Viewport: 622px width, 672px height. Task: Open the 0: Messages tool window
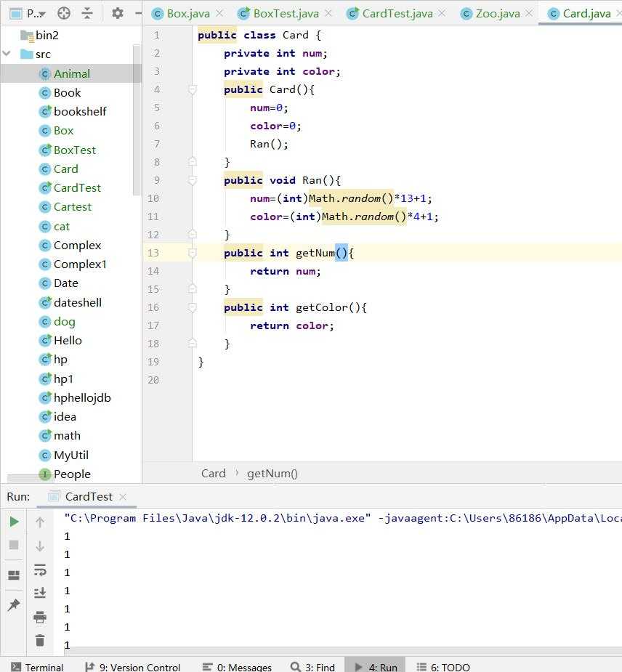237,667
